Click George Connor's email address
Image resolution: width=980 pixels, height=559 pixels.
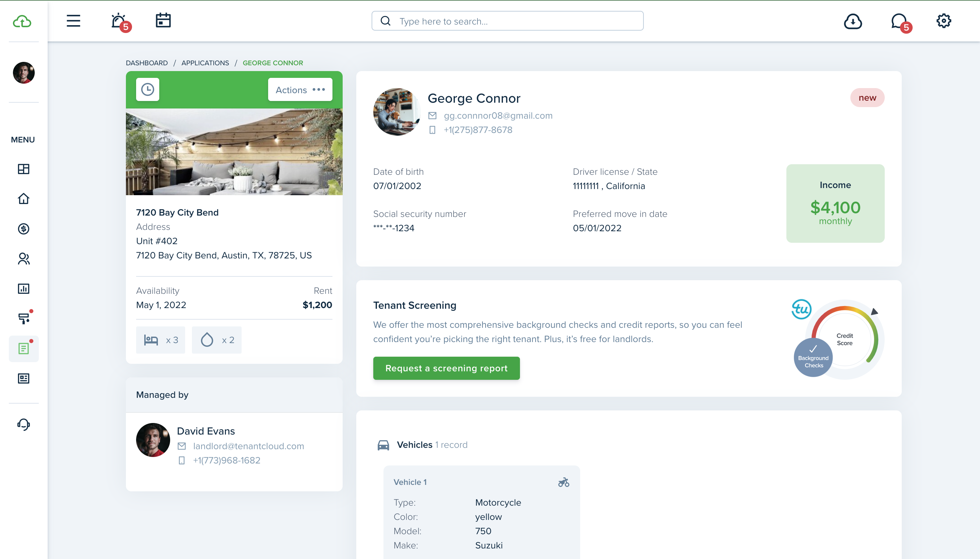pyautogui.click(x=498, y=116)
